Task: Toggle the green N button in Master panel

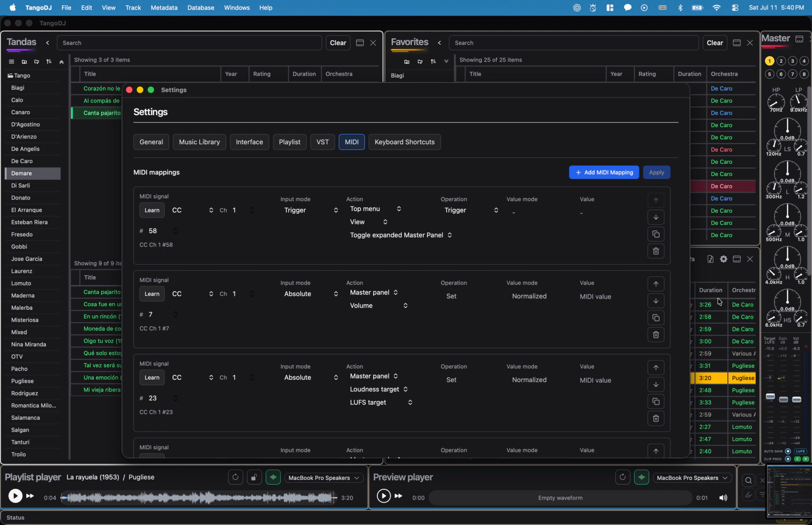Action: [x=805, y=459]
